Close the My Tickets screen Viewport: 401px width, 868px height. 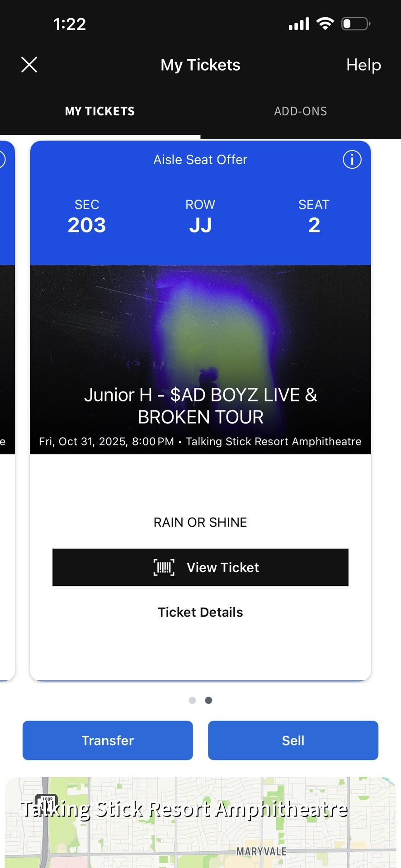coord(29,65)
